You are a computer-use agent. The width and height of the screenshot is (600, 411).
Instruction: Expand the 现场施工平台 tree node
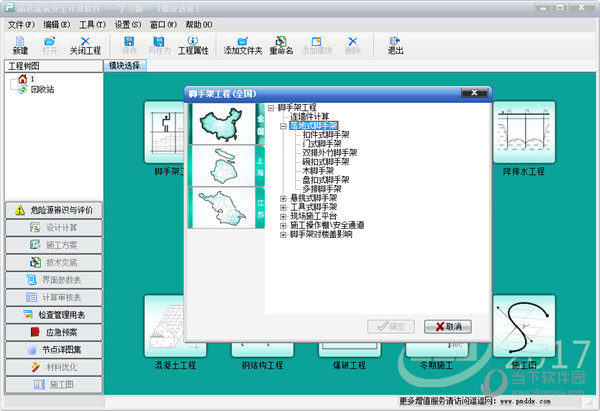pyautogui.click(x=283, y=217)
